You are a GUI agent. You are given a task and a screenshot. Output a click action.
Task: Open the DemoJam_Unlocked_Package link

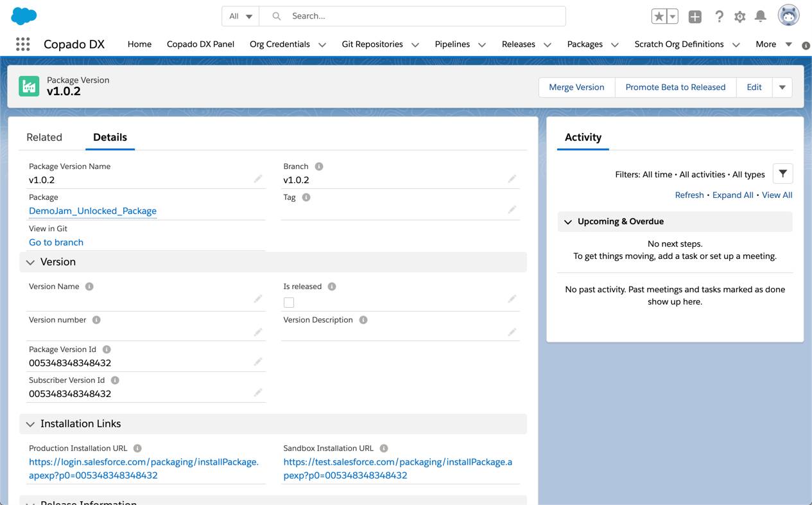coord(92,211)
